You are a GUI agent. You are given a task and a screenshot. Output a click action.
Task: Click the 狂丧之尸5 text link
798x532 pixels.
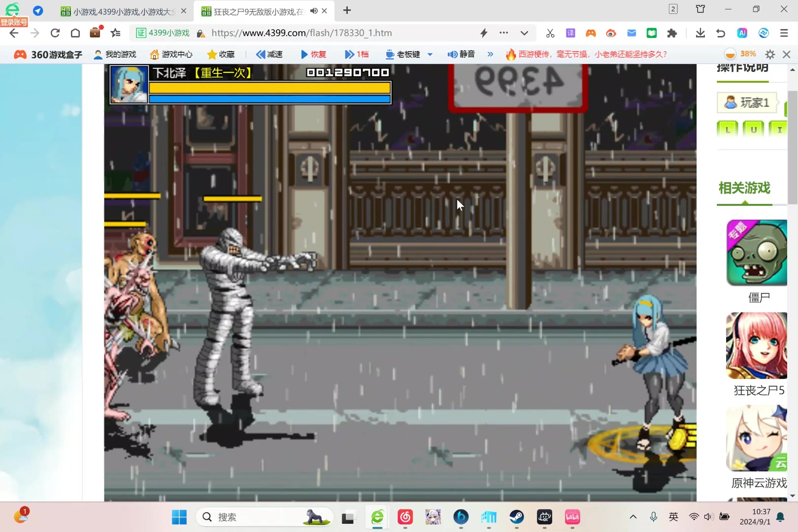[x=759, y=391]
